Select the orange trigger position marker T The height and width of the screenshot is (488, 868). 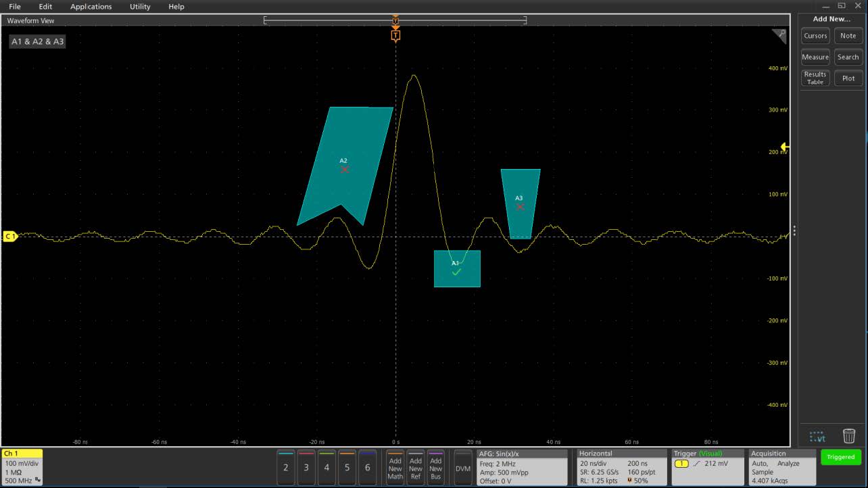click(x=395, y=35)
